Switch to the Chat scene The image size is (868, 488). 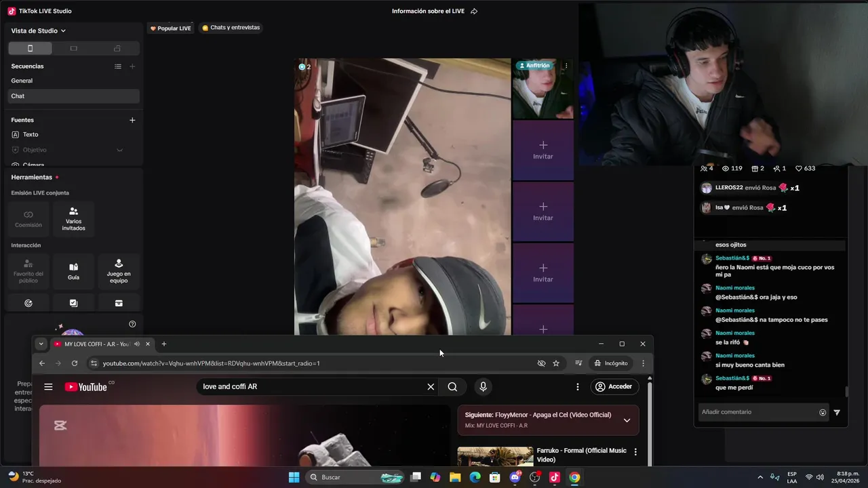coord(74,96)
